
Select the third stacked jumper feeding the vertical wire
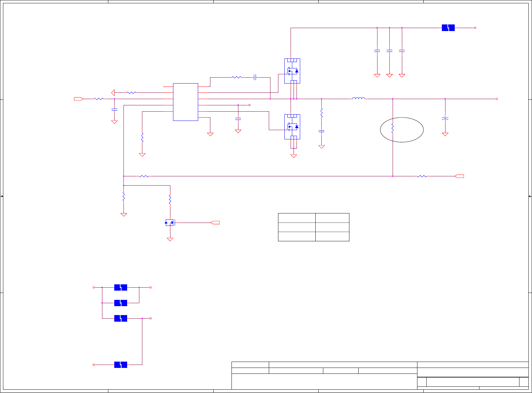[121, 318]
